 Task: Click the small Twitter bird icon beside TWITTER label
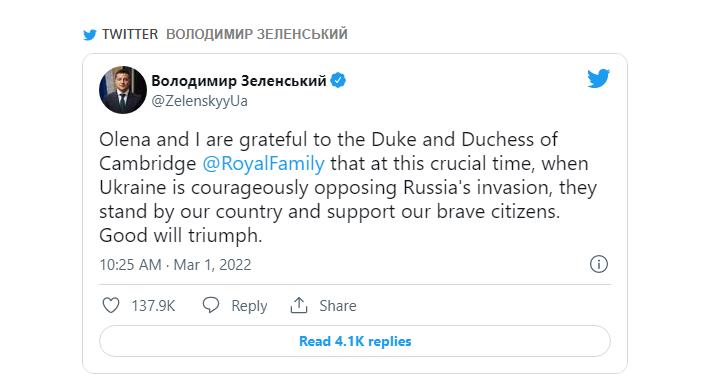click(x=90, y=35)
